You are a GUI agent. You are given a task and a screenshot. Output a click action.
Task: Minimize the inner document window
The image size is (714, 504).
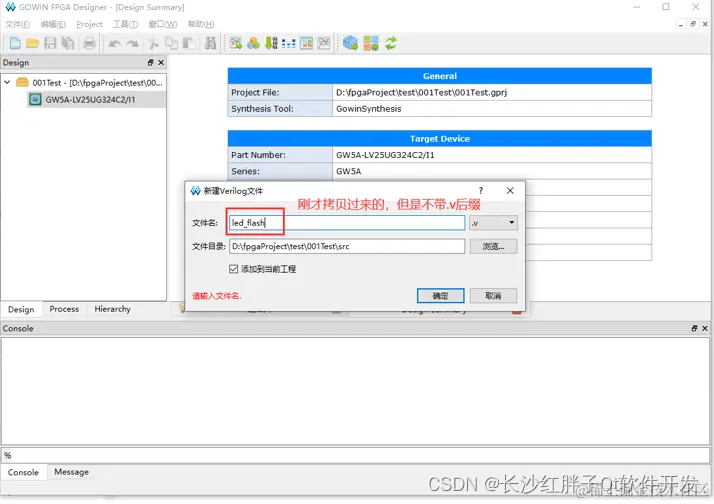[x=681, y=24]
